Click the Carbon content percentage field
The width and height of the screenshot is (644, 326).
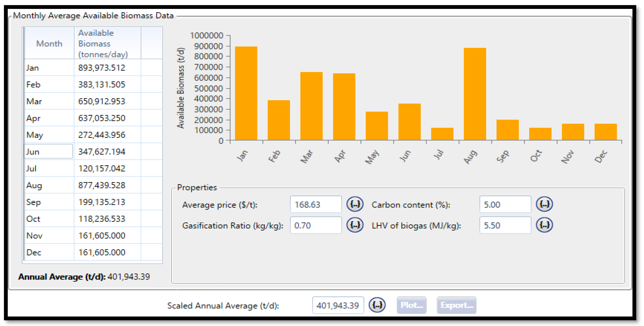pyautogui.click(x=505, y=204)
